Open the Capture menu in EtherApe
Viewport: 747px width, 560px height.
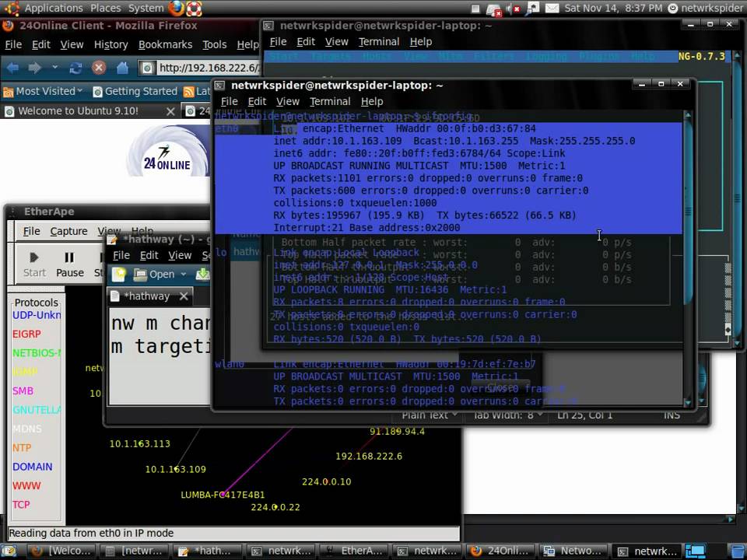[x=68, y=231]
